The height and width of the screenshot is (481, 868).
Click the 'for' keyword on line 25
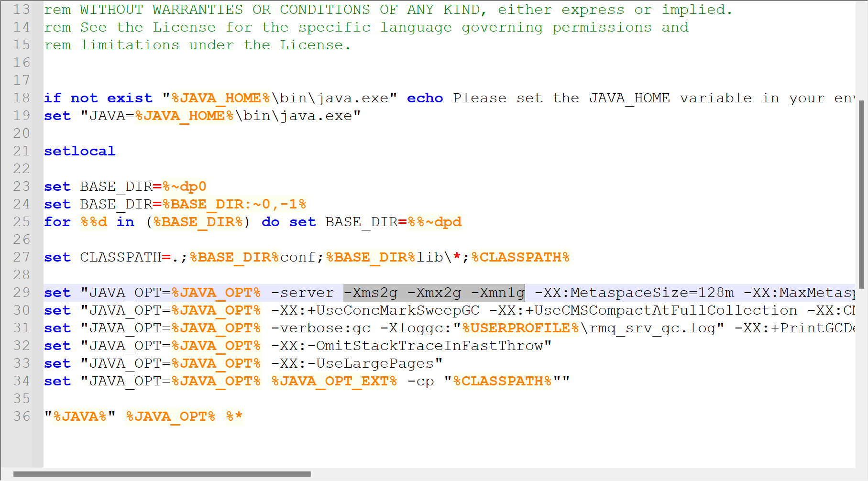57,222
